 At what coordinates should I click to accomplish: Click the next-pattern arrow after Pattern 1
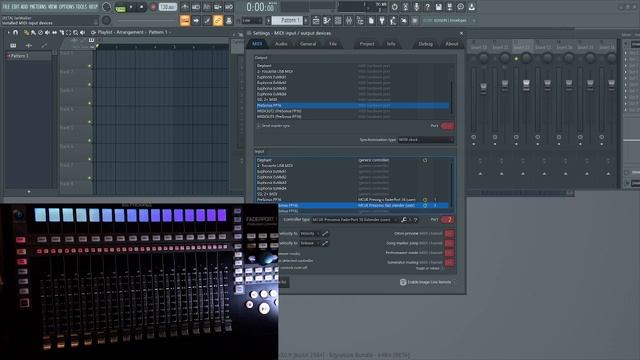click(x=306, y=20)
